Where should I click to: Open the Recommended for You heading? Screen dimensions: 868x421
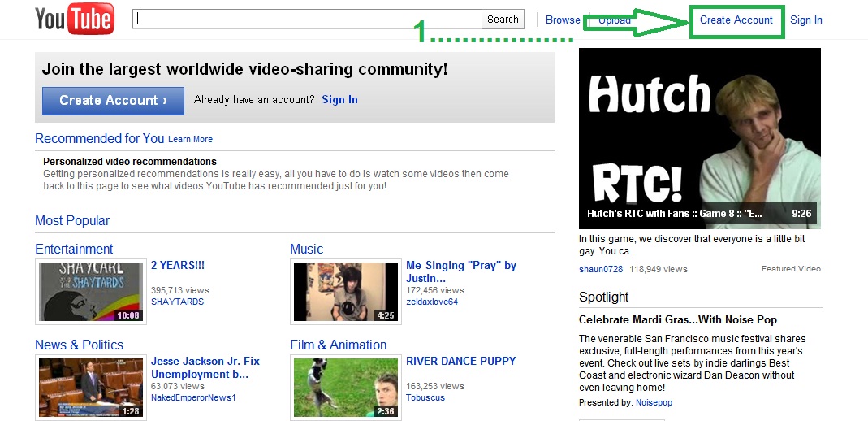(100, 138)
